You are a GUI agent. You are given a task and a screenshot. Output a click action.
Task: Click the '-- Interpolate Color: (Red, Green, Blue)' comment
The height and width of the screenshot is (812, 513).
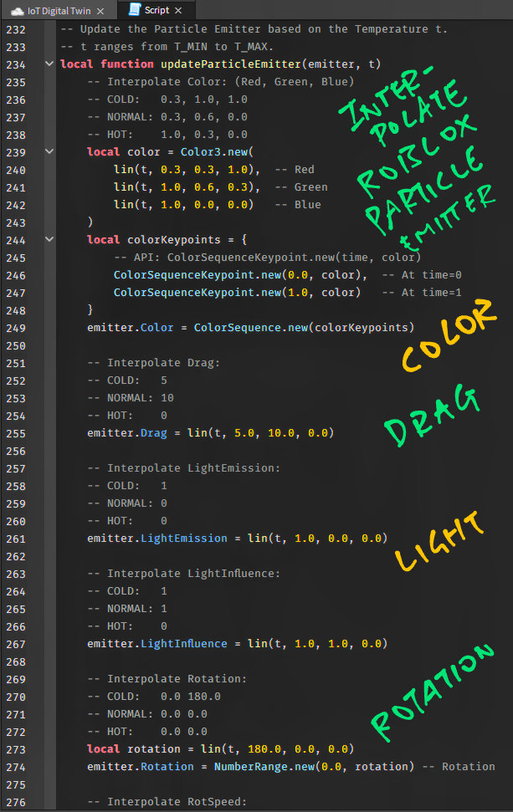point(221,82)
